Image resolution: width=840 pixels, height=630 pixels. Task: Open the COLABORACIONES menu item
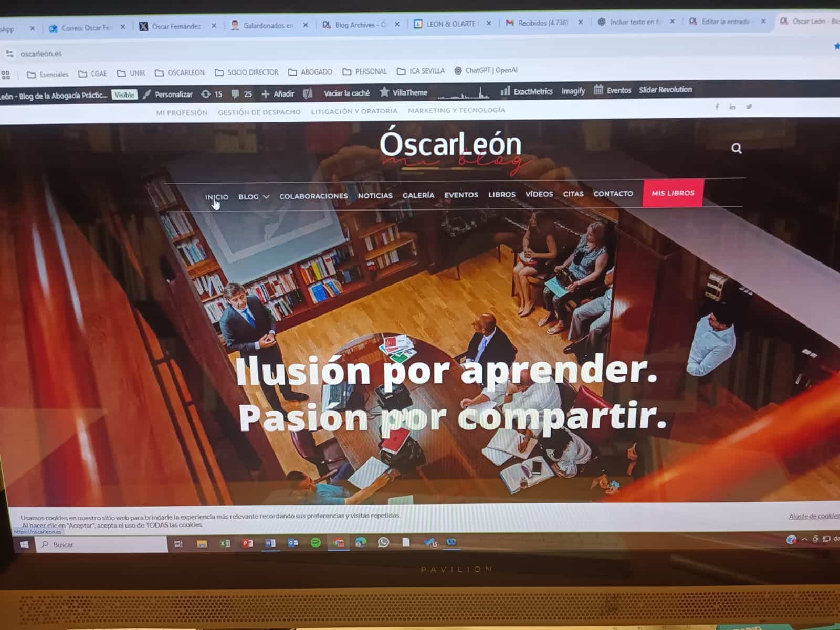(x=313, y=196)
